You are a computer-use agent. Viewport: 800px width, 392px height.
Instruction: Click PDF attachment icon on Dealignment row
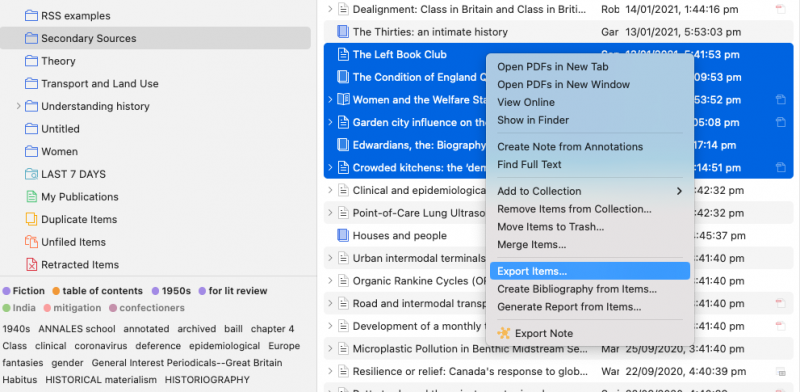(780, 9)
